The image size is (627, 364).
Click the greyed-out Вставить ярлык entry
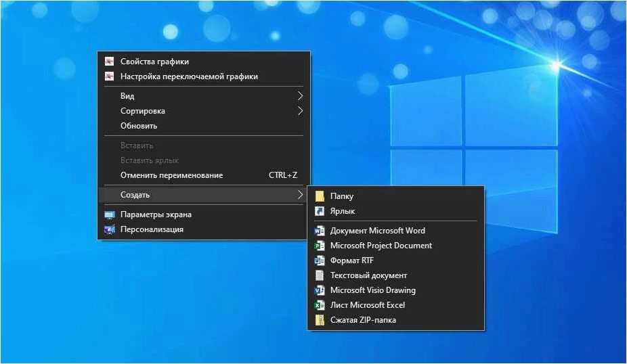(x=204, y=160)
